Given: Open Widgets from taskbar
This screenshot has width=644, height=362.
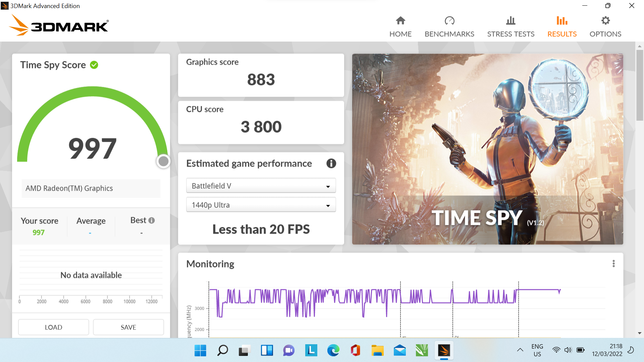Looking at the screenshot, I should 267,351.
